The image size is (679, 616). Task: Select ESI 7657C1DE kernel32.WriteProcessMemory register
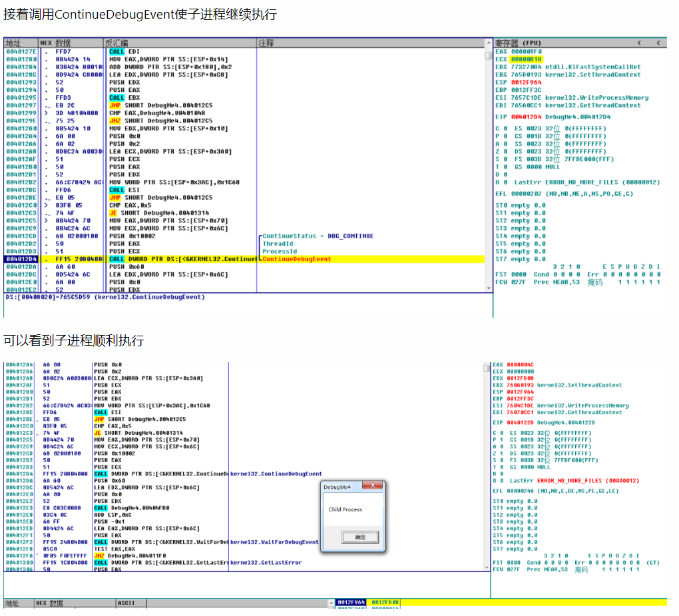click(572, 98)
